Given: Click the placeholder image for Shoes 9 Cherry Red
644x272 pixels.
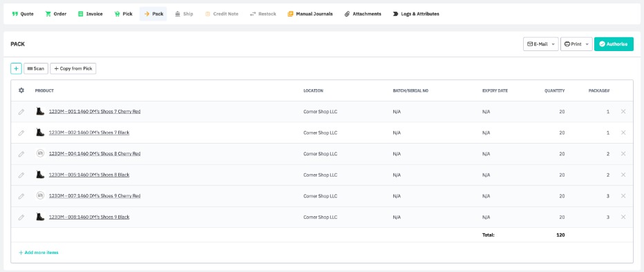Looking at the screenshot, I should pyautogui.click(x=40, y=195).
